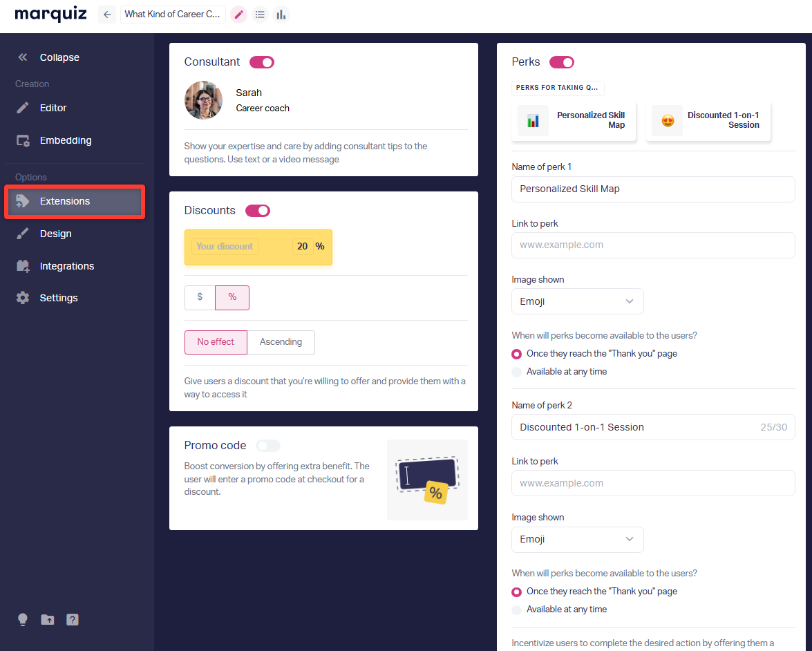Switch discount type to dollar sign

click(x=200, y=297)
